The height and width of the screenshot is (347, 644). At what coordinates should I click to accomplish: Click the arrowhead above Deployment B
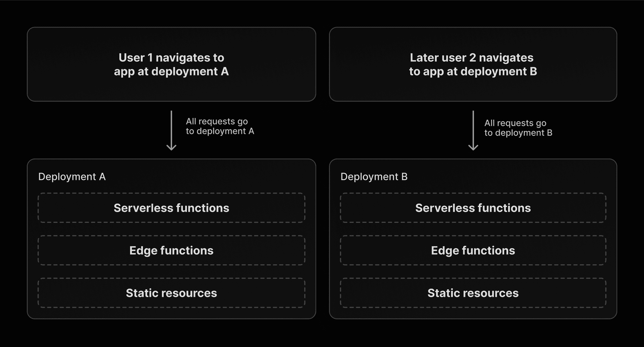[473, 147]
